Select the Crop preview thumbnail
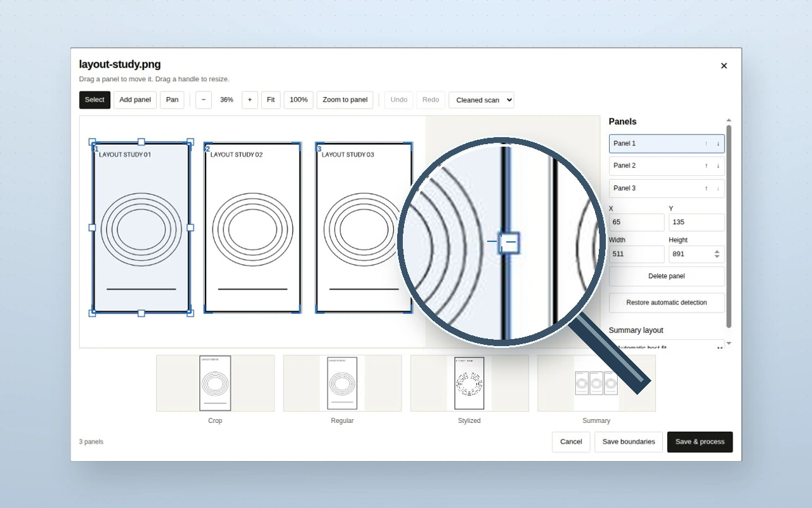This screenshot has width=812, height=508. 215,383
